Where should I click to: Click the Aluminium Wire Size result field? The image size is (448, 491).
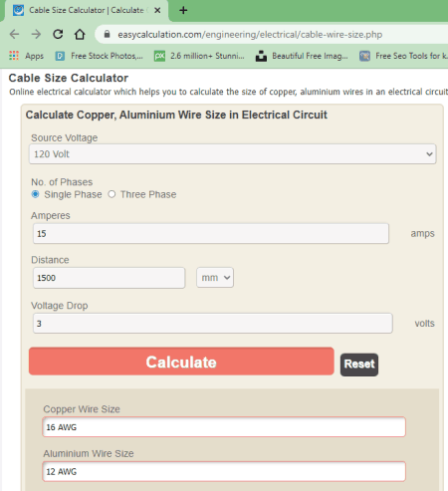click(224, 471)
